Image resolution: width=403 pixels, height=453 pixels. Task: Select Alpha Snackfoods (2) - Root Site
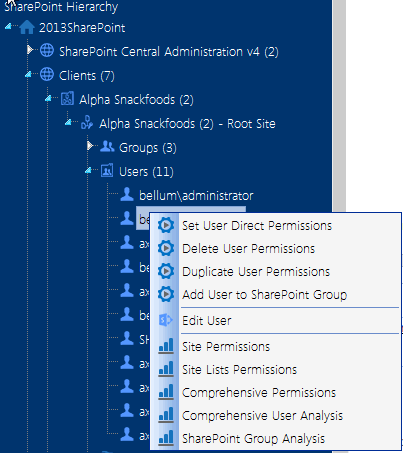point(187,124)
